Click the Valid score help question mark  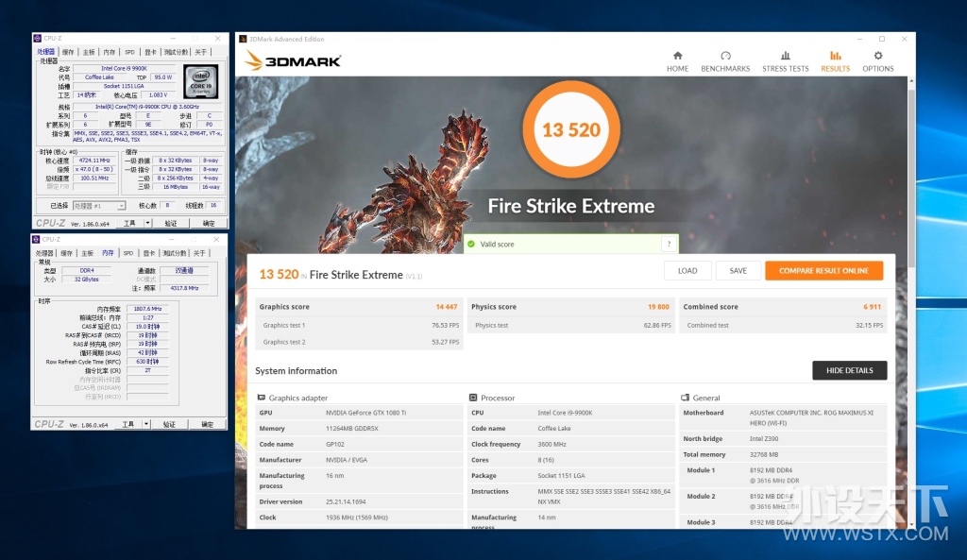[x=670, y=245]
